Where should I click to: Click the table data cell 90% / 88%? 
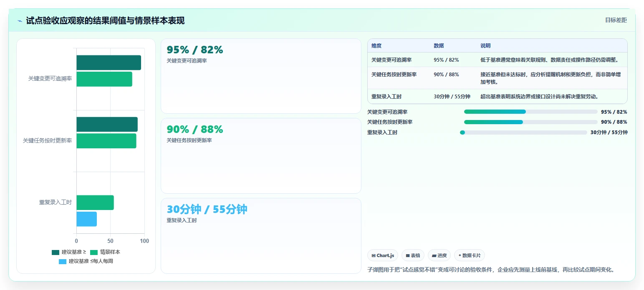[446, 75]
